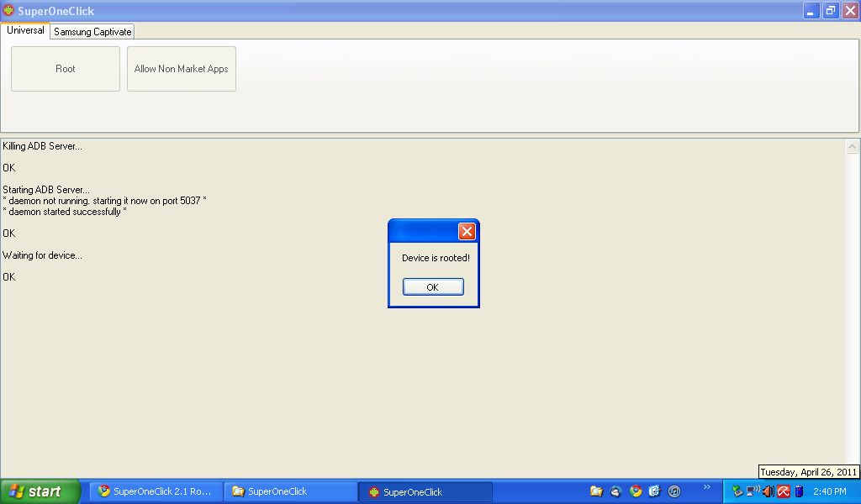Click the Allow Non Market Apps button
This screenshot has width=861, height=504.
[182, 69]
